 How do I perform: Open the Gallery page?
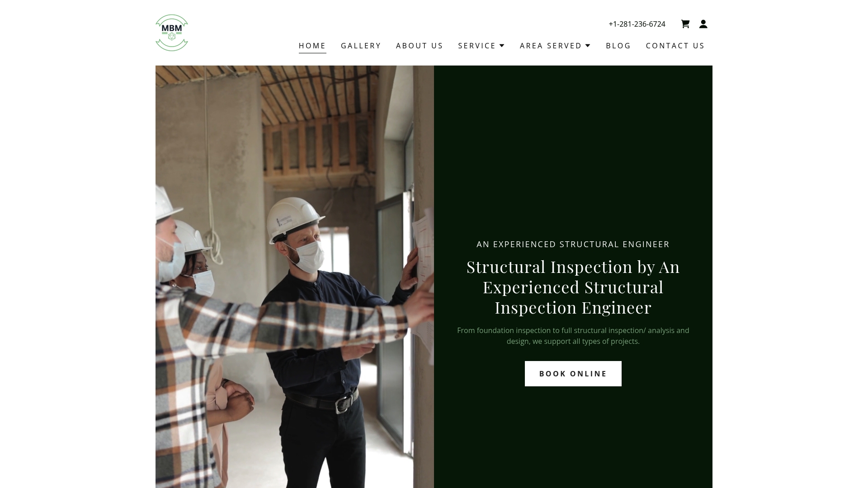point(361,46)
